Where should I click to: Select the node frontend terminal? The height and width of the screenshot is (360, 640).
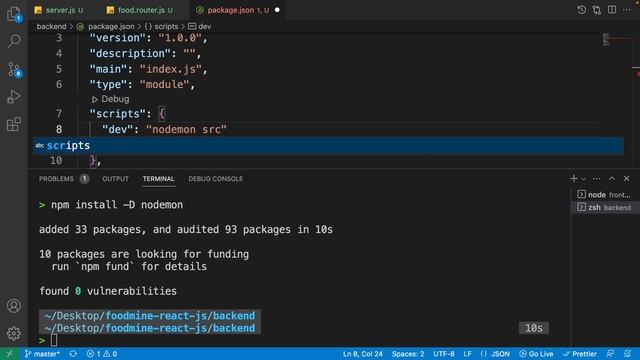pos(604,195)
